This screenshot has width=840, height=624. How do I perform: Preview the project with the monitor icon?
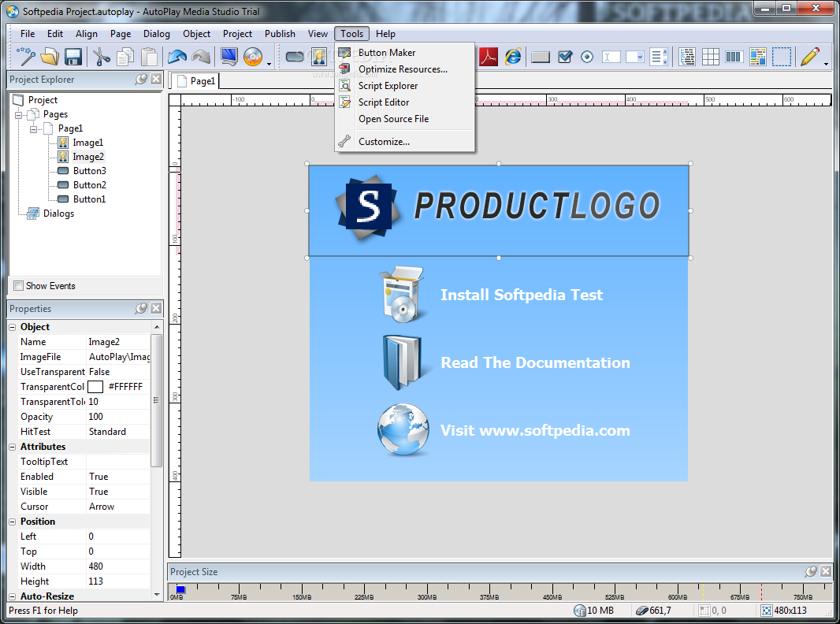click(x=229, y=56)
